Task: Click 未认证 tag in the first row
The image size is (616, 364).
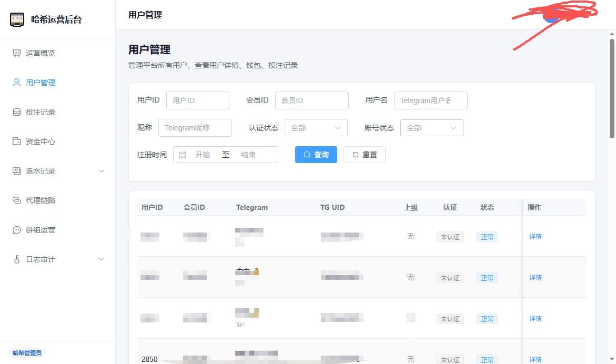Action: click(450, 237)
